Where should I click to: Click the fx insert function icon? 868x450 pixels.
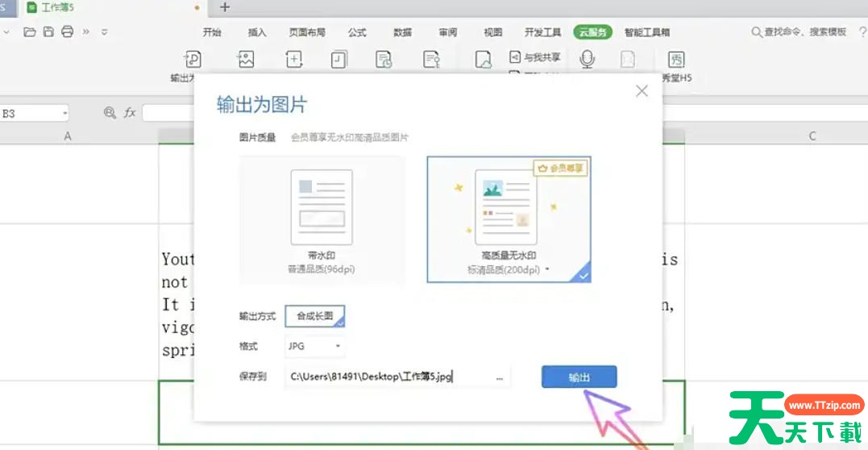click(130, 113)
